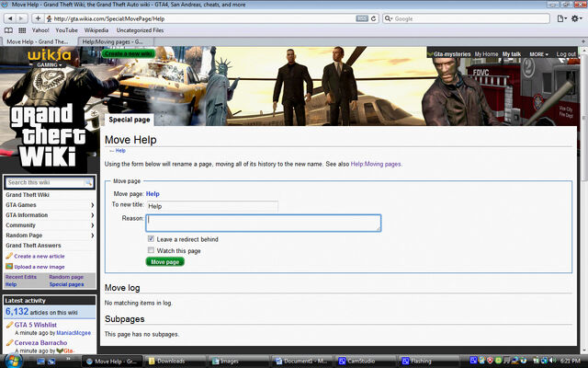
Task: Switch to Flashing taskbar window
Action: click(429, 361)
